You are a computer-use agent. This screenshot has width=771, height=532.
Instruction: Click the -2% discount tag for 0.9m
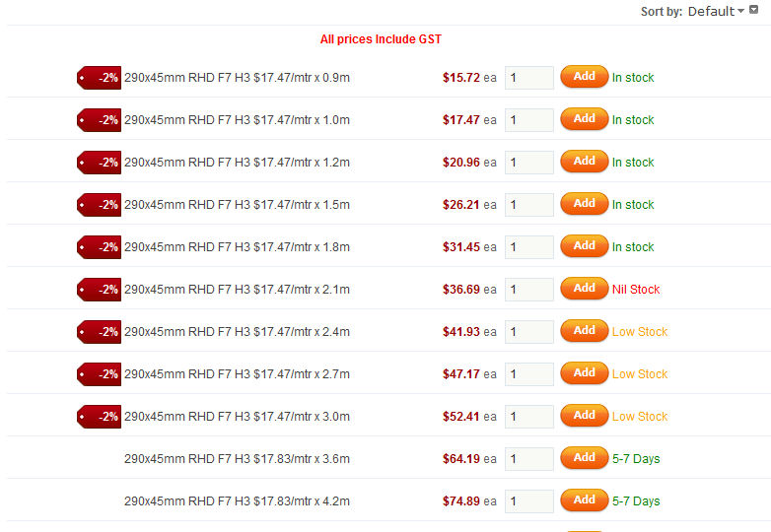click(x=99, y=78)
